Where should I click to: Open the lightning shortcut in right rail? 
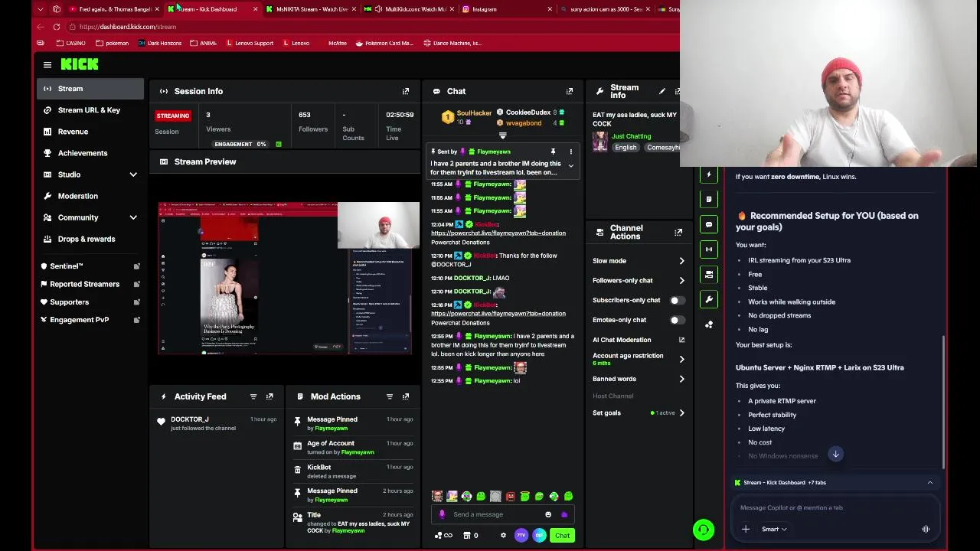pyautogui.click(x=709, y=174)
